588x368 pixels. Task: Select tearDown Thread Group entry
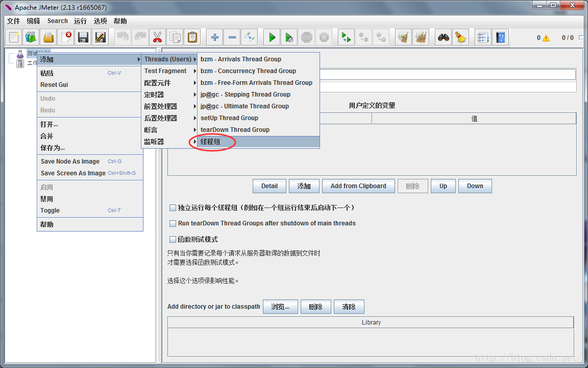259,130
